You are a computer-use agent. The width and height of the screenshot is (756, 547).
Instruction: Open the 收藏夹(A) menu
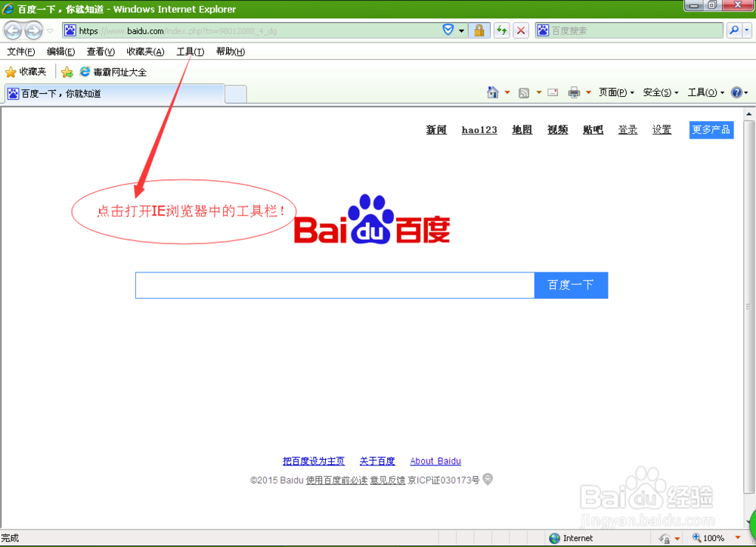point(145,51)
